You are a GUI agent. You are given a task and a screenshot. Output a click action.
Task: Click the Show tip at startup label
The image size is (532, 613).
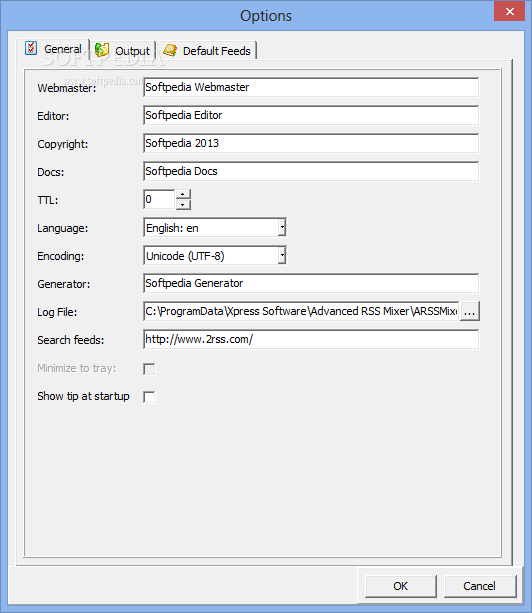pos(83,396)
